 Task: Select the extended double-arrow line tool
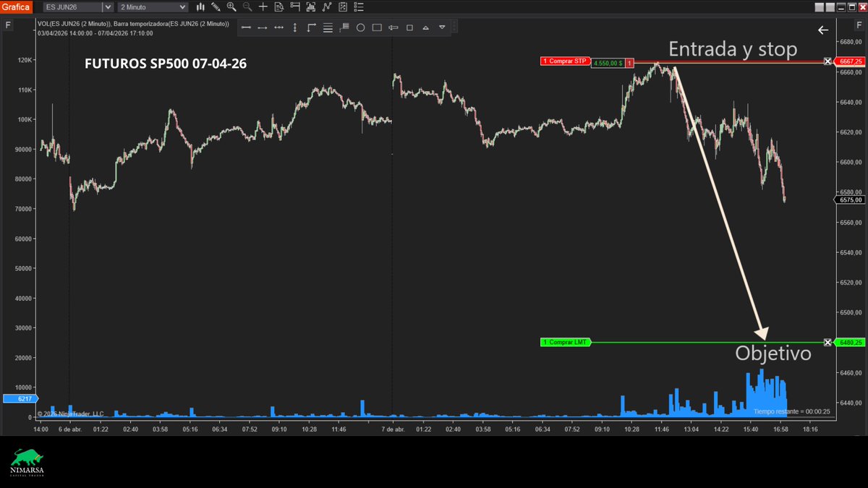(x=278, y=27)
